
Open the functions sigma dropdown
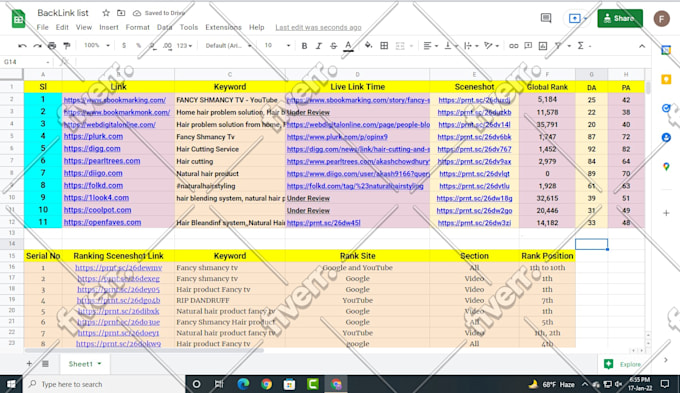click(583, 46)
